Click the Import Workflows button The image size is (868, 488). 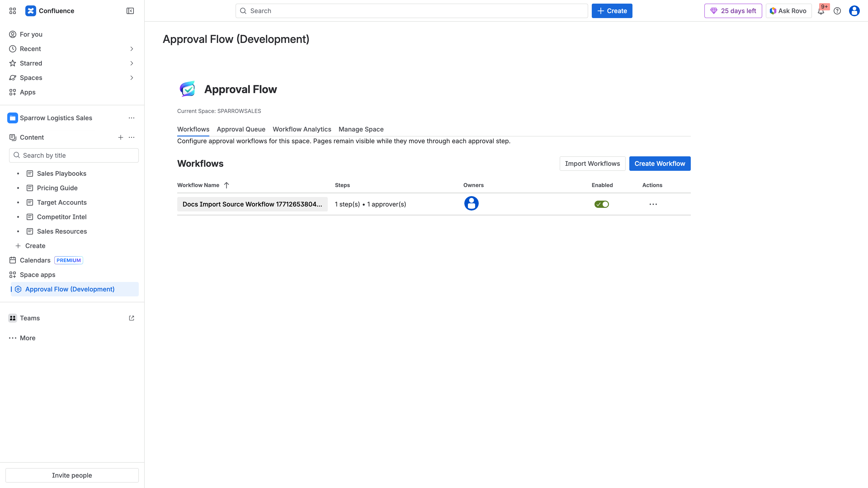pos(592,163)
